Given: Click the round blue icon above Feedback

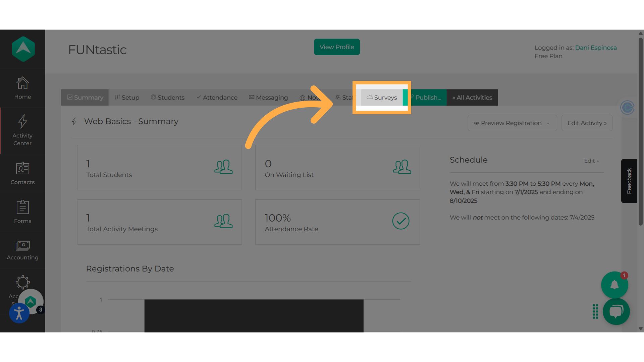Looking at the screenshot, I should (627, 108).
